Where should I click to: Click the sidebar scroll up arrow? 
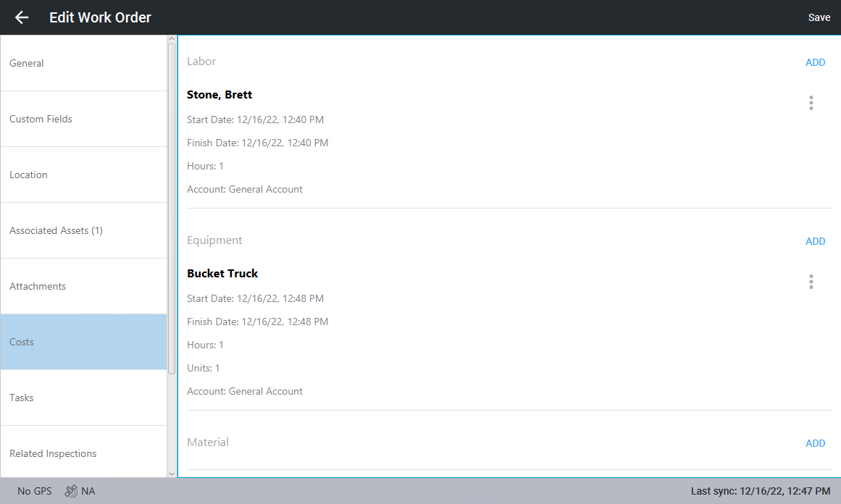pyautogui.click(x=172, y=39)
